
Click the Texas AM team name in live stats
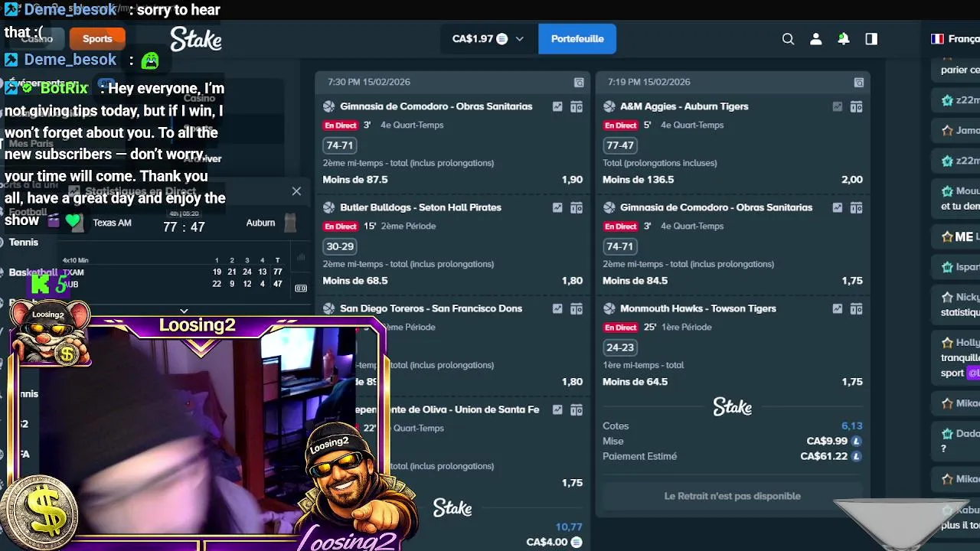112,223
